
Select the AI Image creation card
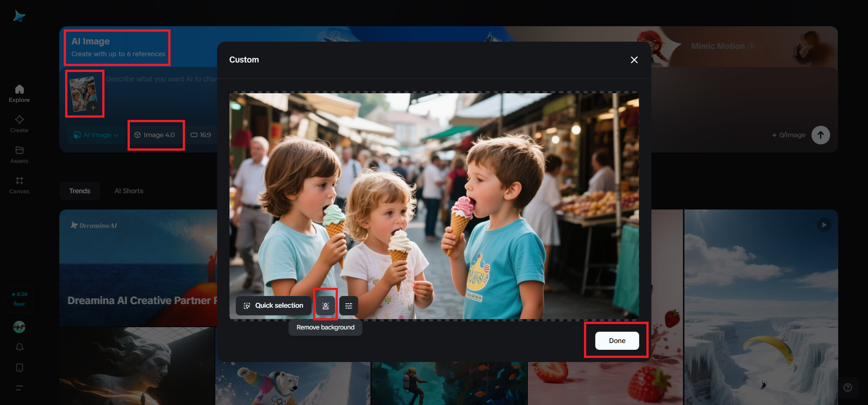(118, 48)
